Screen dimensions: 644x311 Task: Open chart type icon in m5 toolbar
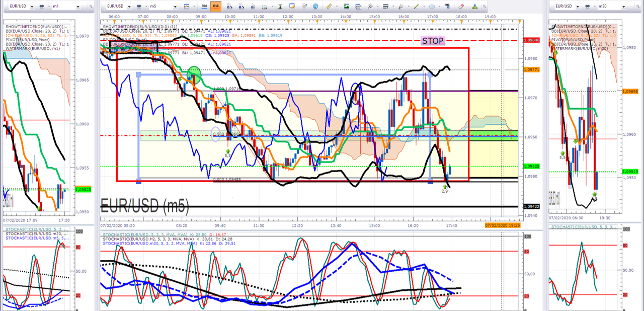[187, 7]
